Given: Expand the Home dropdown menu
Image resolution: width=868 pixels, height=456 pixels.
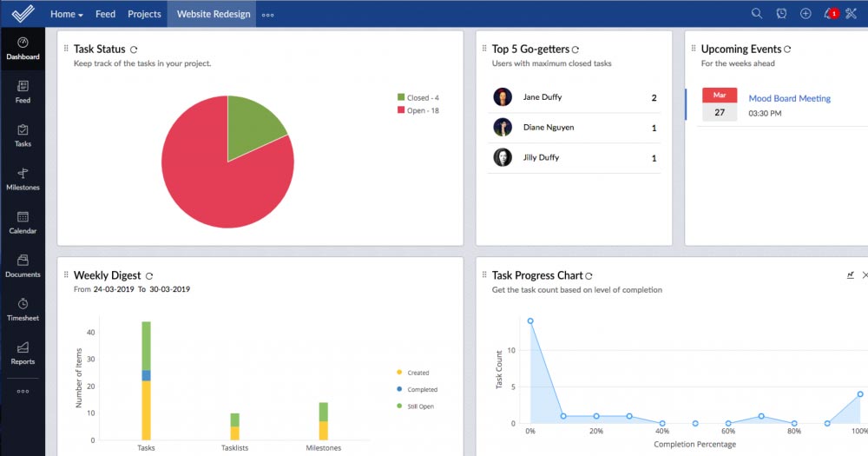Looking at the screenshot, I should (x=67, y=14).
